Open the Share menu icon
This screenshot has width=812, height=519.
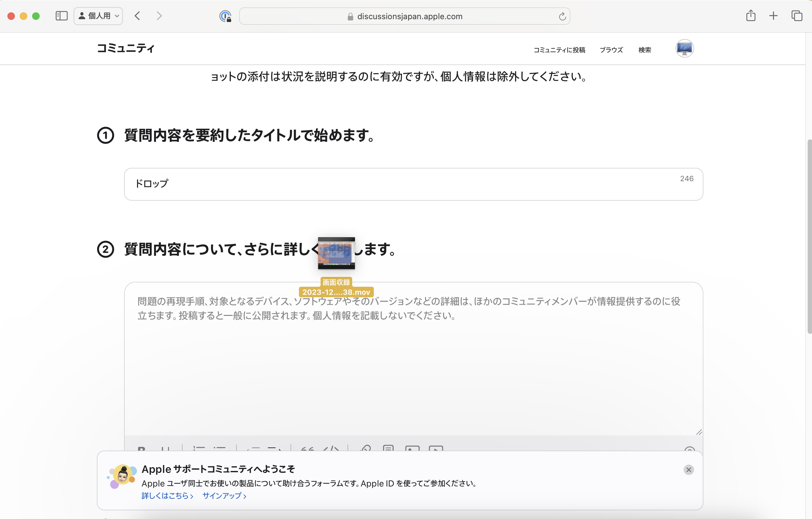[751, 16]
